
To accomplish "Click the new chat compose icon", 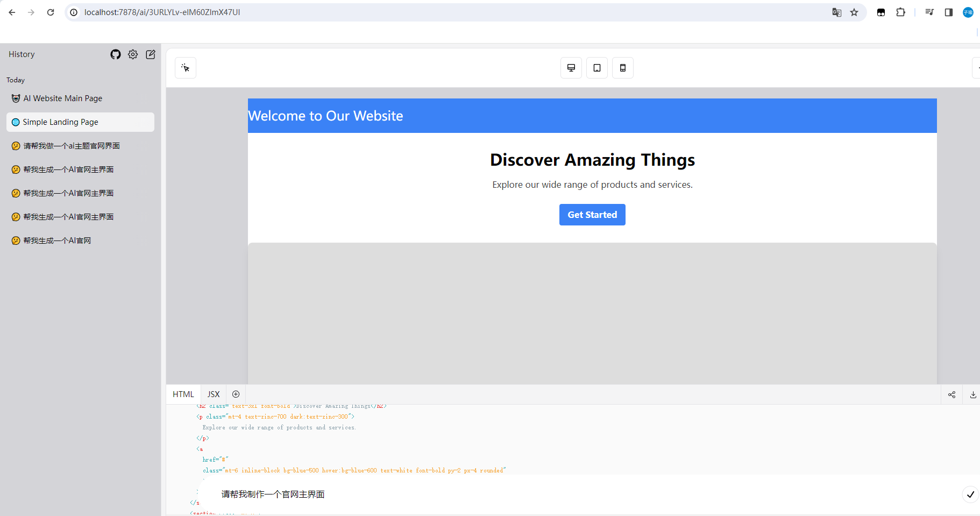I will [151, 54].
